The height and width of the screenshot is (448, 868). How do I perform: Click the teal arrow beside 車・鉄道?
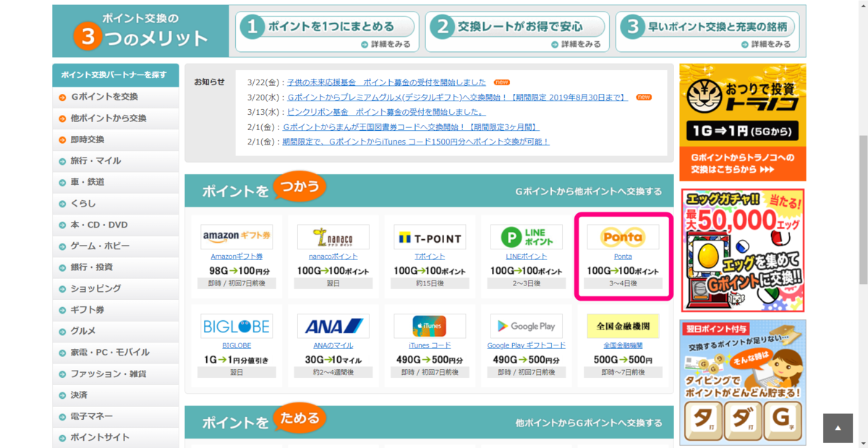pos(63,182)
